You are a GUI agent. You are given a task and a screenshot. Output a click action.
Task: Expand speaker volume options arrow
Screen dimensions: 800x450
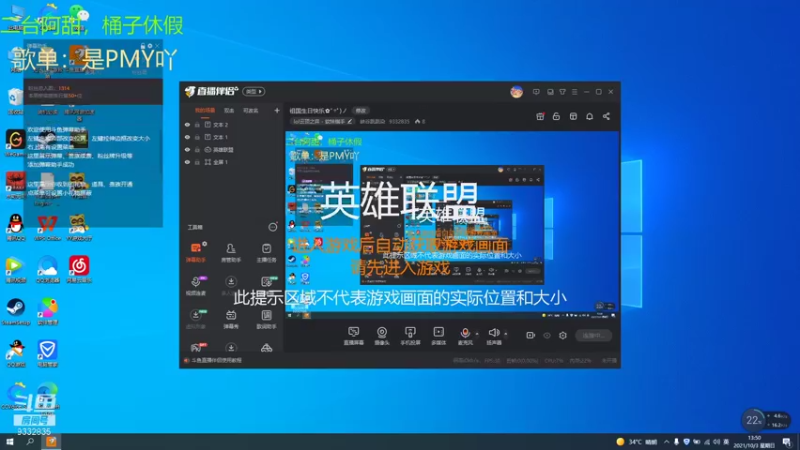(506, 334)
